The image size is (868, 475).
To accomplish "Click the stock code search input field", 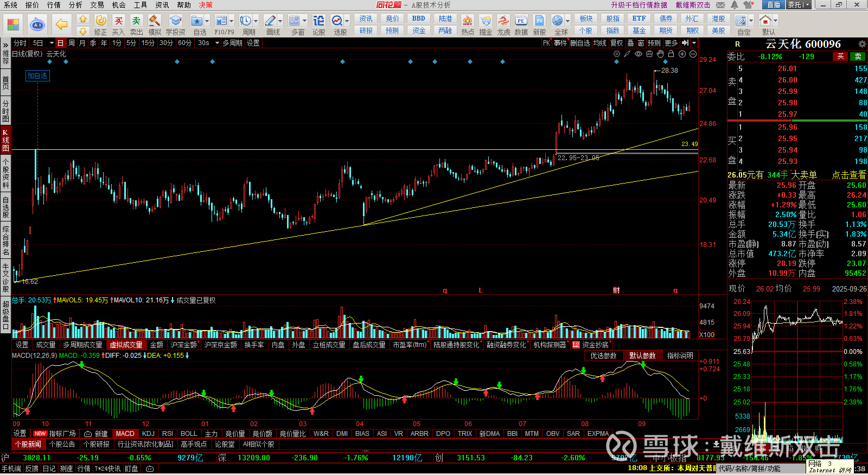I will pos(759,468).
